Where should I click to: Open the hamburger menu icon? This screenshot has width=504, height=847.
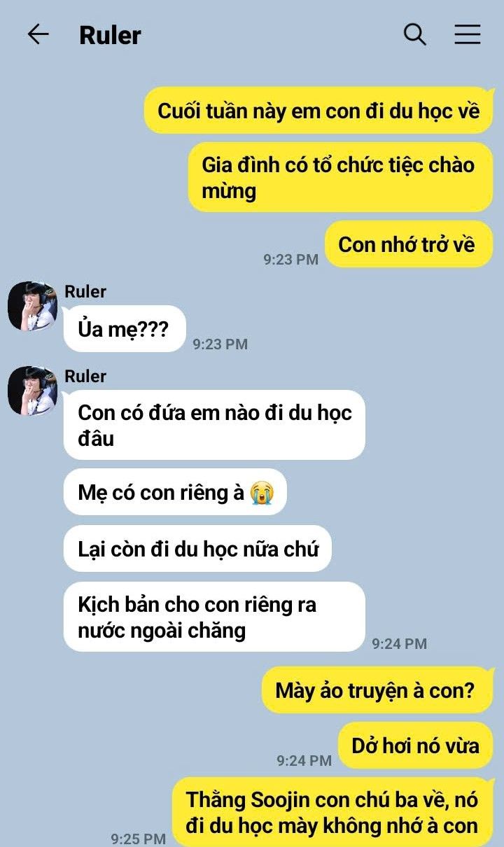tap(467, 34)
